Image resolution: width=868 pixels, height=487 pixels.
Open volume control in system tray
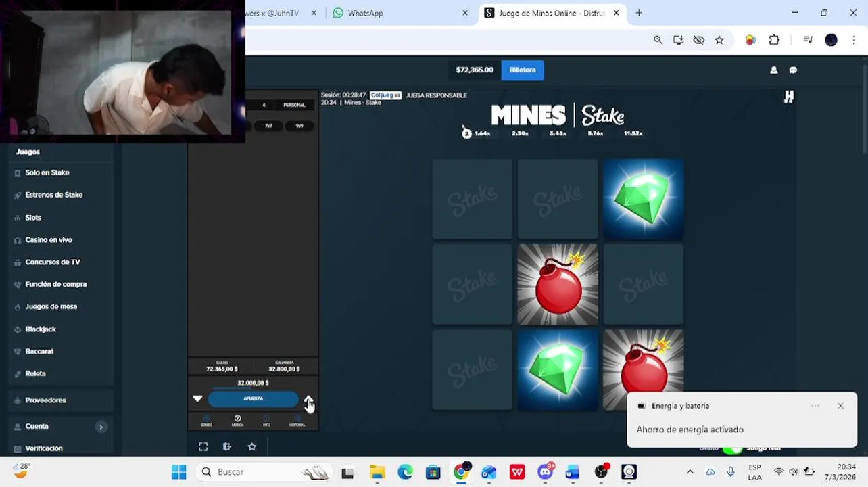tap(794, 472)
